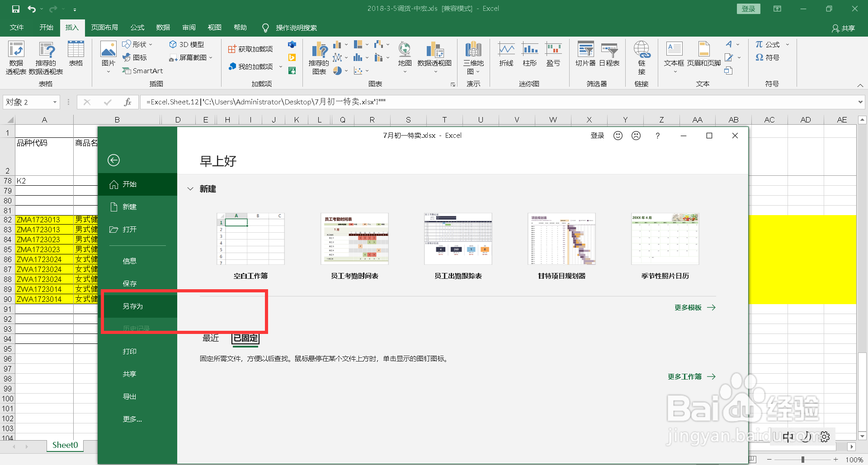
Task: Open My Add-ins (我的加载项) dropdown arrow
Action: [281, 66]
